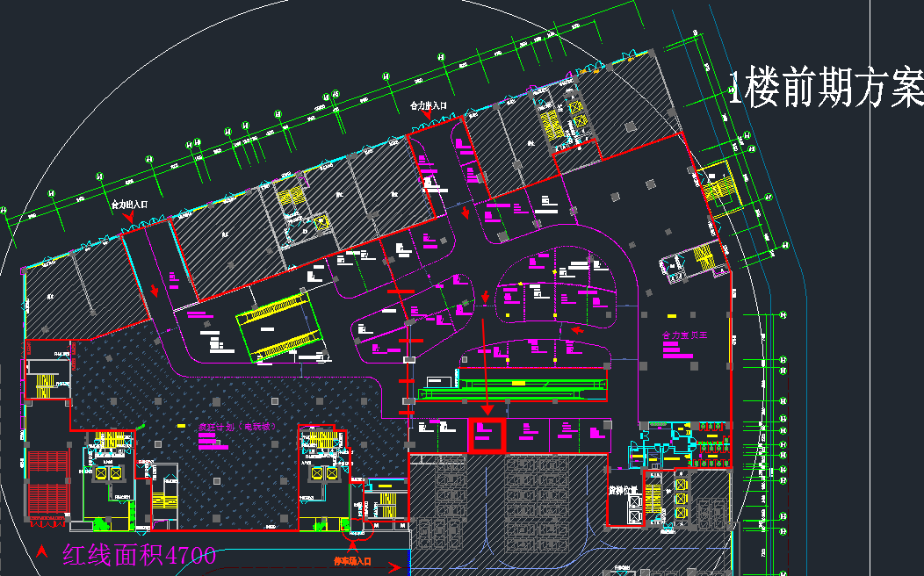This screenshot has width=924, height=576.
Task: Select the thick red-outlined highlighted shop unit
Action: (x=487, y=435)
